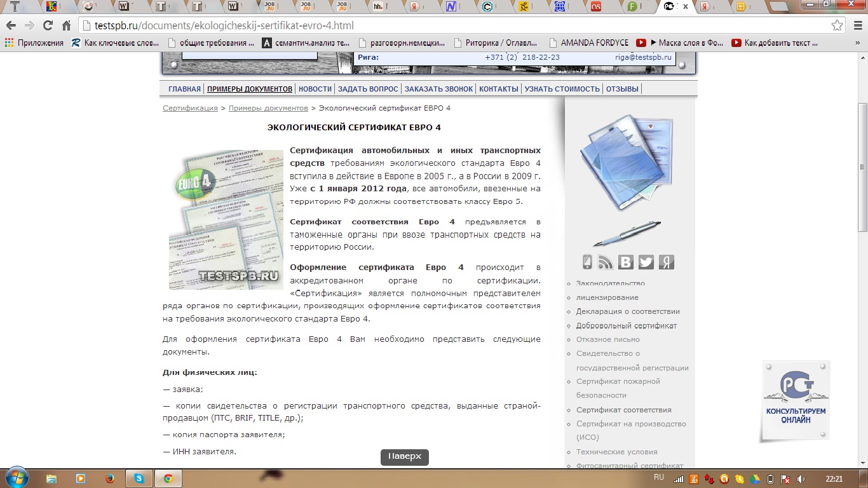Click the page vertical scrollbar thumb
The width and height of the screenshot is (868, 488).
click(862, 166)
